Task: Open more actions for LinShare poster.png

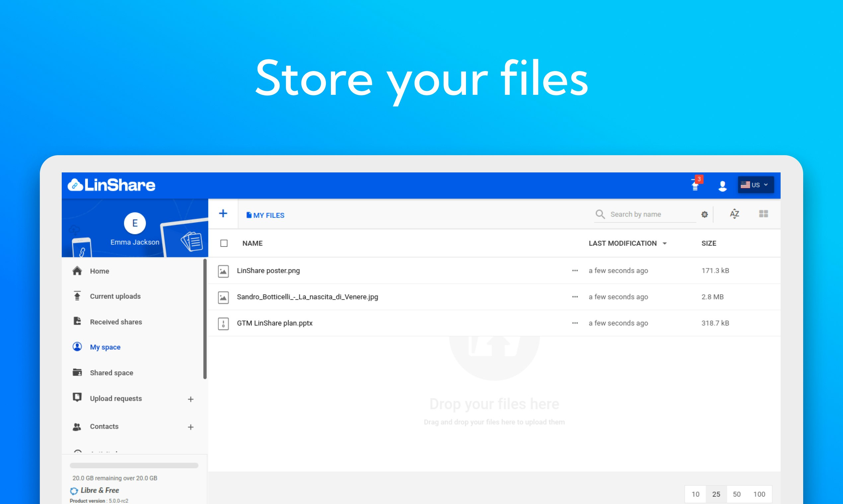Action: click(x=575, y=271)
